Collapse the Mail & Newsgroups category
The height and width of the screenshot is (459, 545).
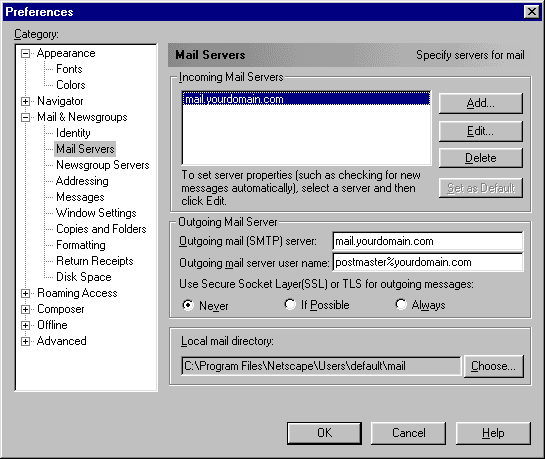(25, 117)
